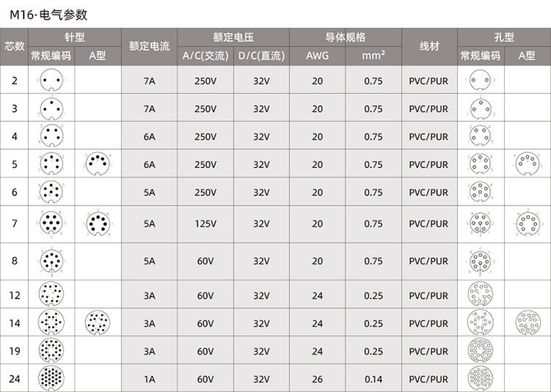551x392 pixels.
Task: Select the 1A rated current cell
Action: [150, 380]
